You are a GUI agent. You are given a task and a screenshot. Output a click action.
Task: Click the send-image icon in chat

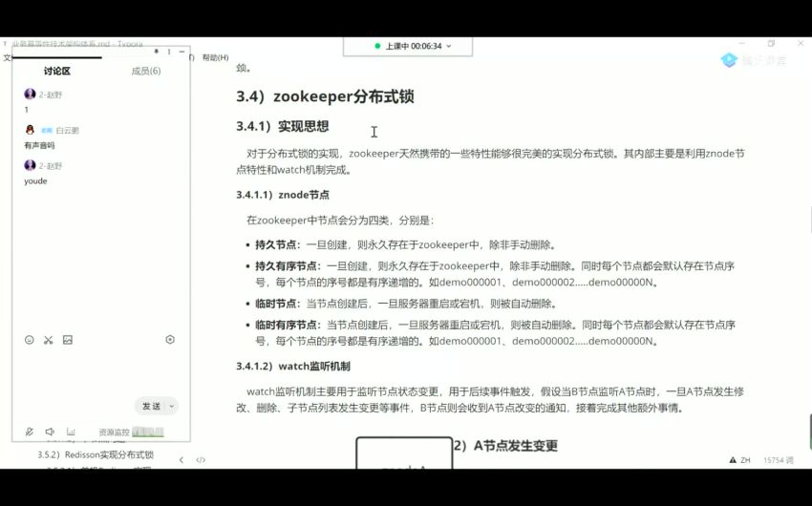point(67,340)
